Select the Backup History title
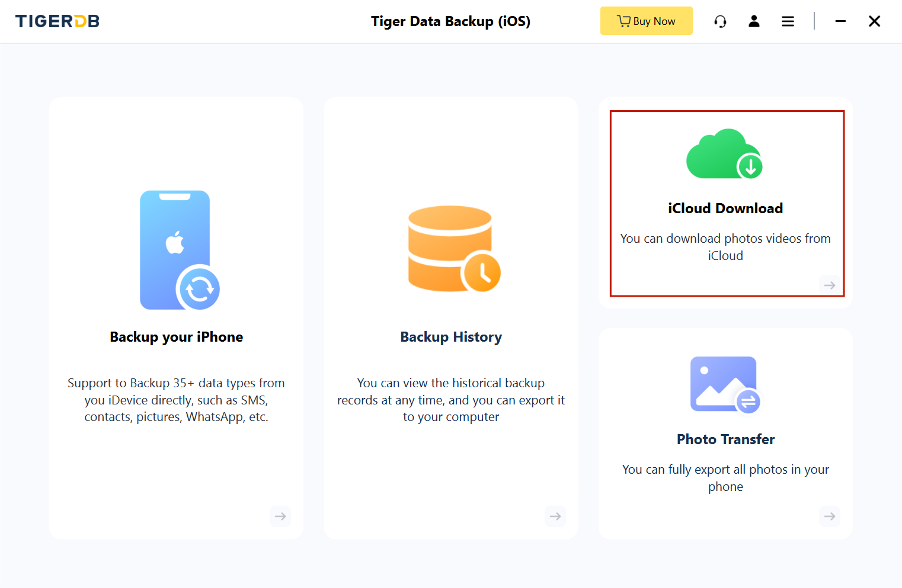The image size is (902, 588). coord(451,337)
